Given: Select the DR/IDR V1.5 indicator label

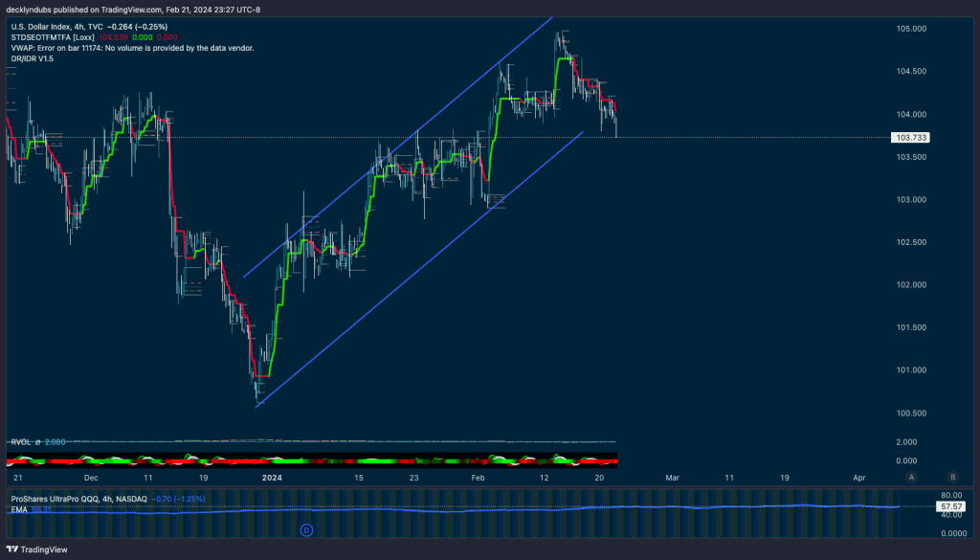Looking at the screenshot, I should click(33, 57).
